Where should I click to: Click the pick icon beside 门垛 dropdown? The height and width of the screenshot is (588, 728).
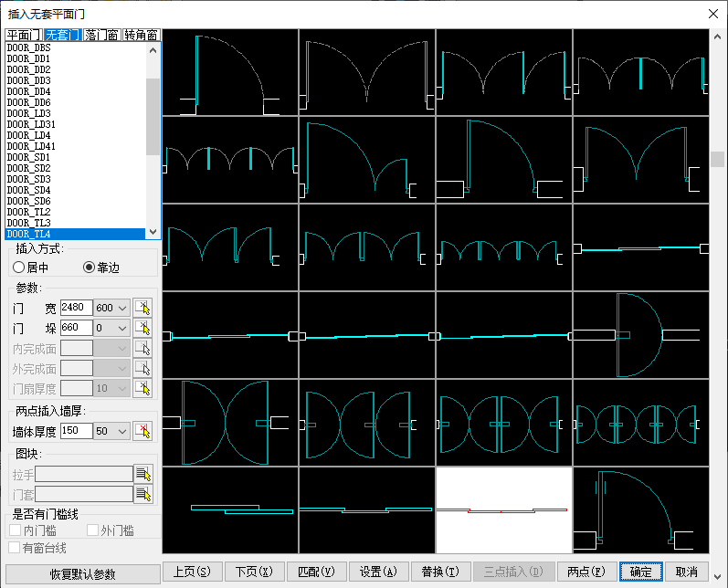(x=142, y=328)
